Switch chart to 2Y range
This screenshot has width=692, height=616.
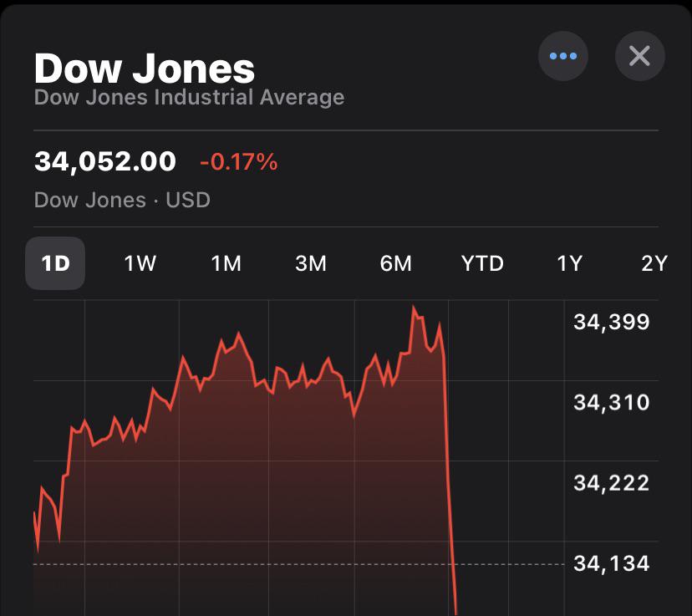(654, 263)
